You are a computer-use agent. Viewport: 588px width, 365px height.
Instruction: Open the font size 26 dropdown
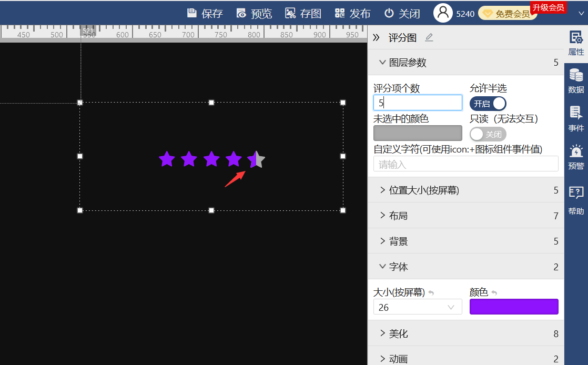418,307
